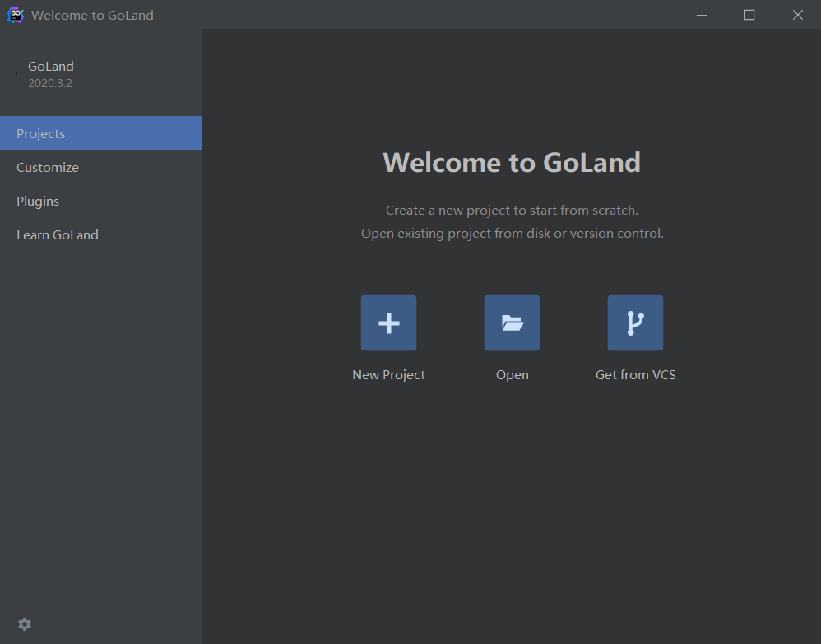Open the Plugins tab

[38, 202]
